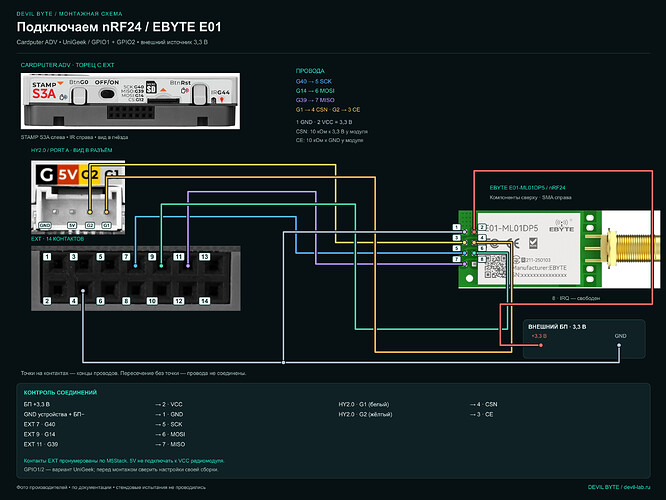Click the small '5V' tag under HY2.0 connector

pyautogui.click(x=72, y=225)
